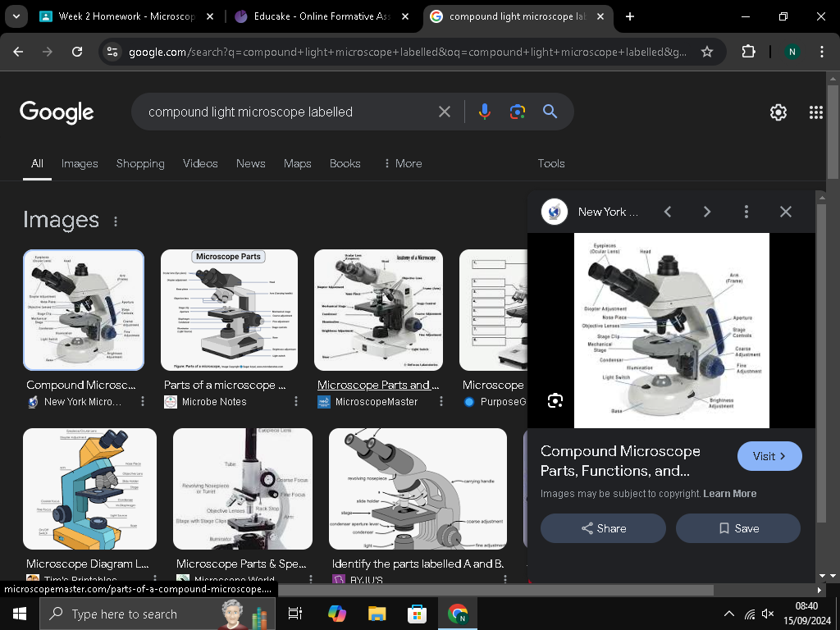Switch to News results tab
The width and height of the screenshot is (840, 630).
251,163
